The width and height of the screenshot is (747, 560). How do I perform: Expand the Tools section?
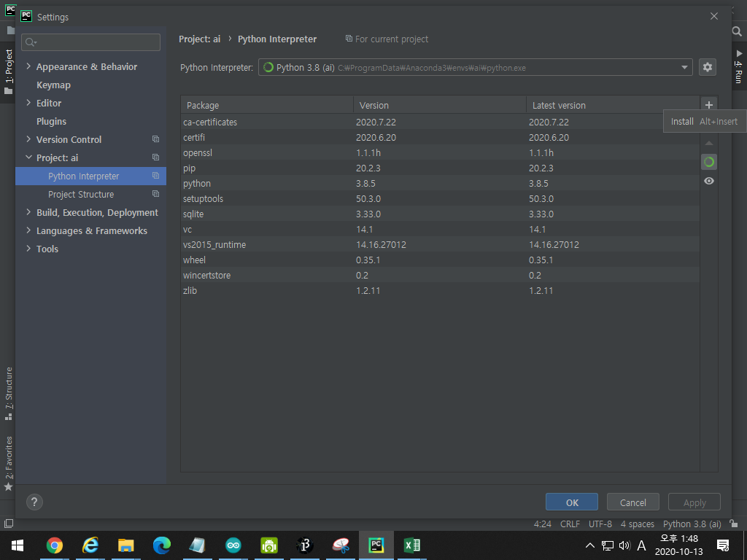[x=28, y=249]
